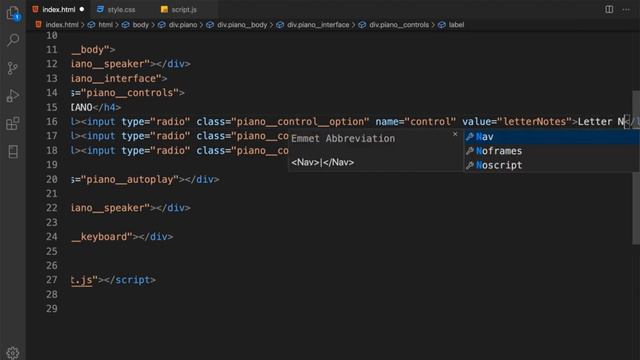
Task: Open the bookmark panel icon below Extensions
Action: 13,151
